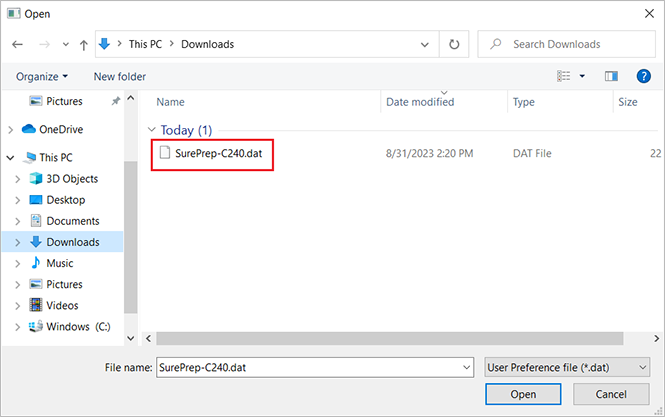Viewport: 665px width, 417px height.
Task: Click horizontal scrollbar right arrow
Action: click(x=656, y=339)
